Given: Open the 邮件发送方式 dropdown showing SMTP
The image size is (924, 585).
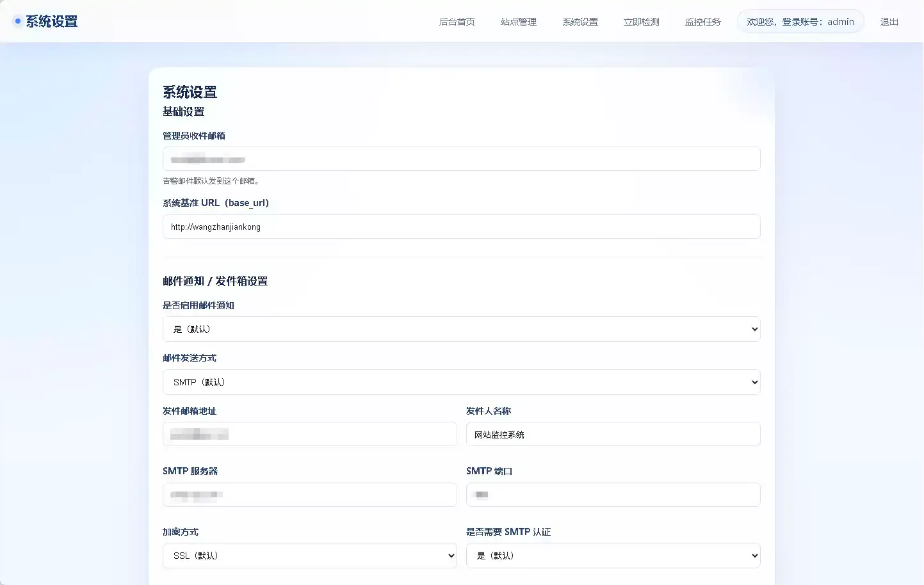Looking at the screenshot, I should click(461, 381).
